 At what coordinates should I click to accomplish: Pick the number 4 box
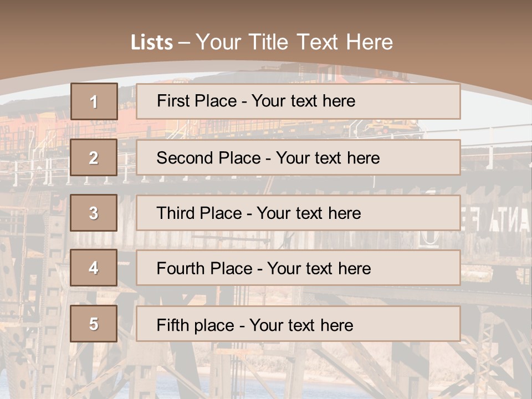[94, 268]
